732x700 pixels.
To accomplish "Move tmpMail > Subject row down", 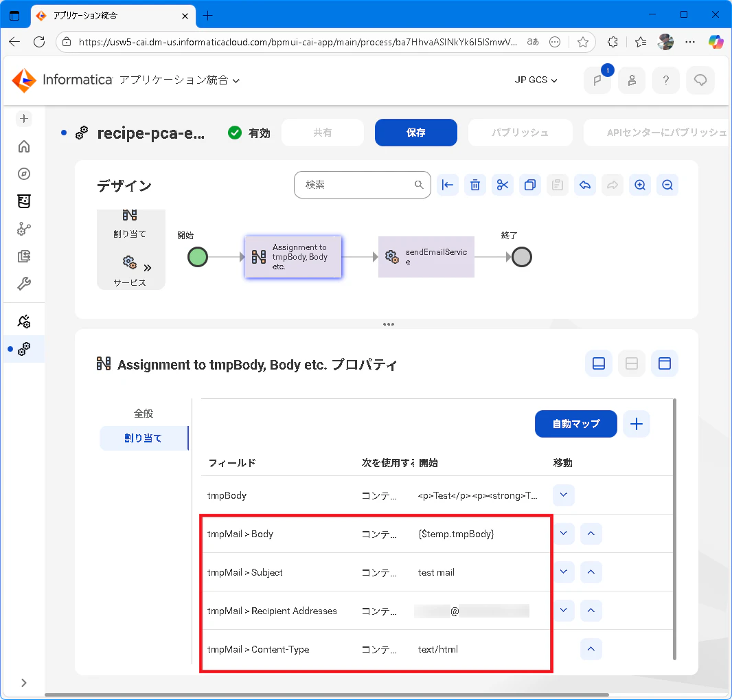I will point(564,572).
